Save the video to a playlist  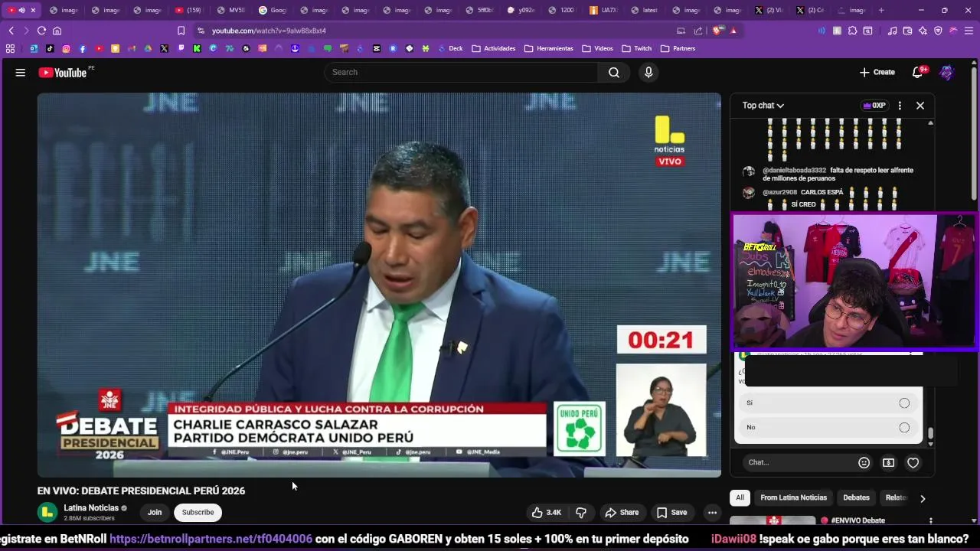point(671,513)
